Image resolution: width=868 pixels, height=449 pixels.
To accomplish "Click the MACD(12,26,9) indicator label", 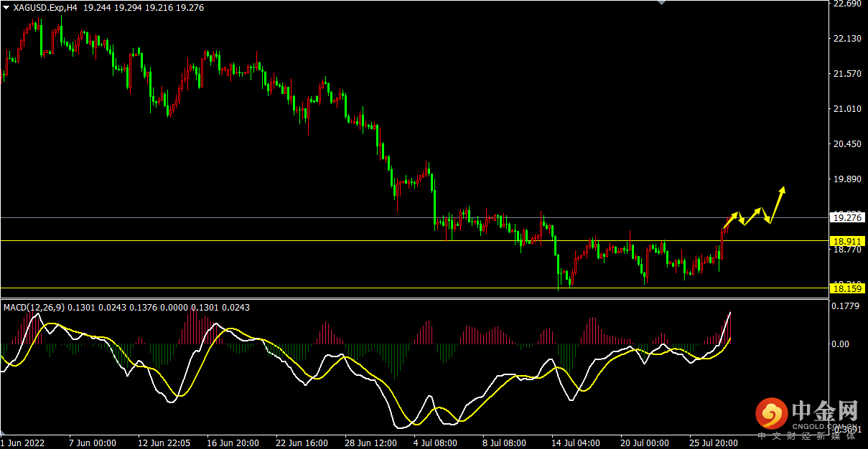I will pos(34,307).
